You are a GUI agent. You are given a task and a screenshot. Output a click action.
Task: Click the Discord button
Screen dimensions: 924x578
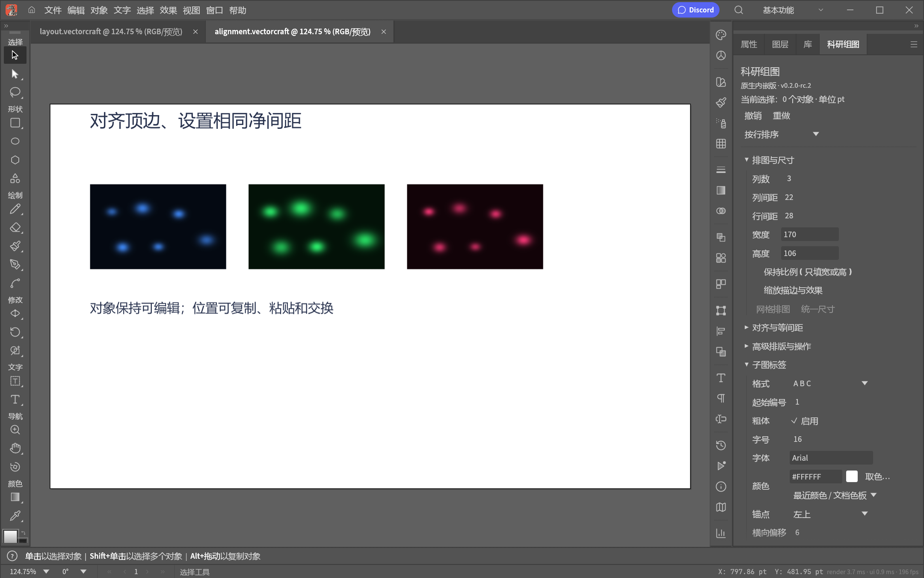696,10
